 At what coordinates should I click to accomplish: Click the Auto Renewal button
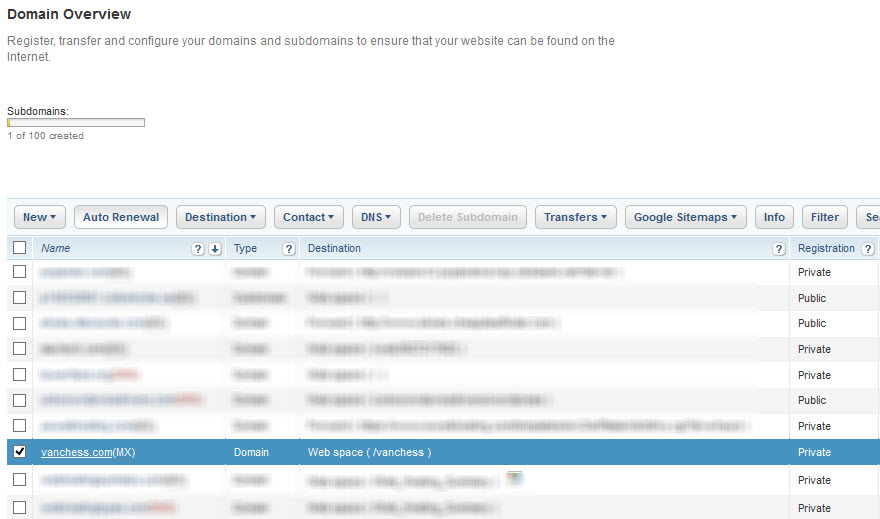[121, 217]
